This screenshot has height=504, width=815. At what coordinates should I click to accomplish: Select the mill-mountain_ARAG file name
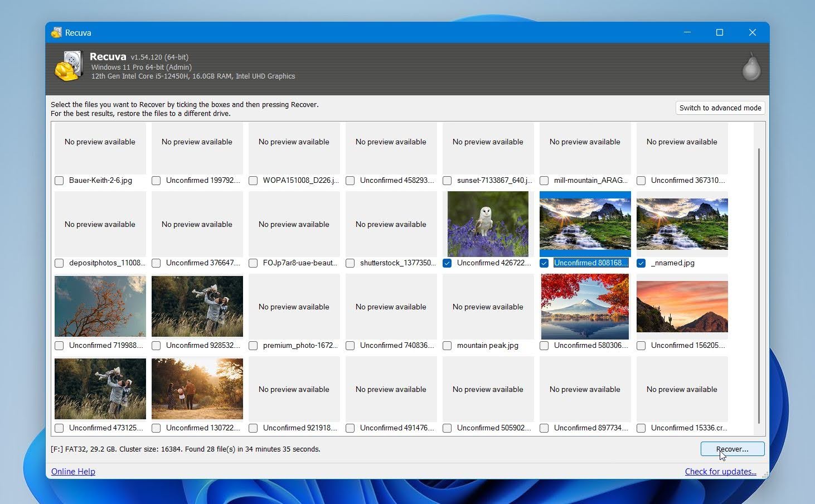click(x=590, y=181)
